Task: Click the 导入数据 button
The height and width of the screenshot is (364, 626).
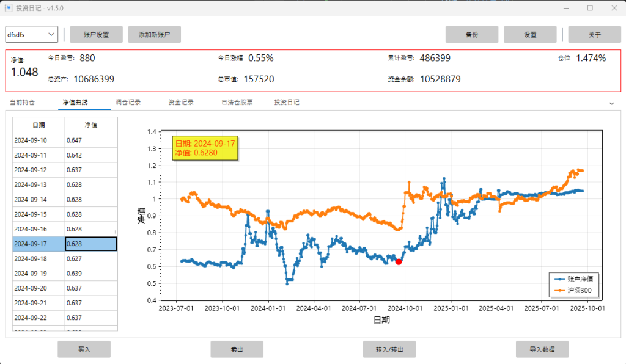Action: click(x=542, y=349)
